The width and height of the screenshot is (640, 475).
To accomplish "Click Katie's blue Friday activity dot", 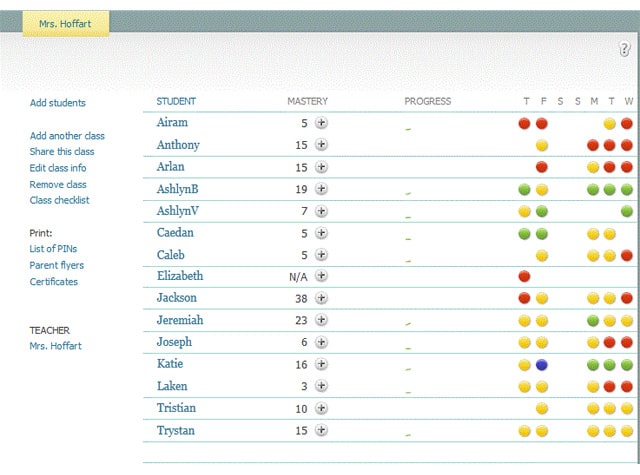I will (542, 365).
